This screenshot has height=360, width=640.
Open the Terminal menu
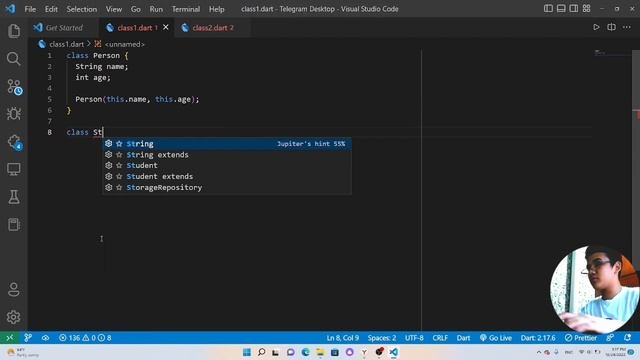[186, 9]
